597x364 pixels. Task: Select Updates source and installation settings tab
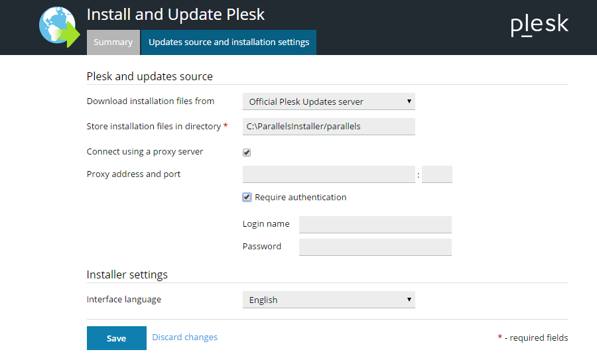click(229, 42)
